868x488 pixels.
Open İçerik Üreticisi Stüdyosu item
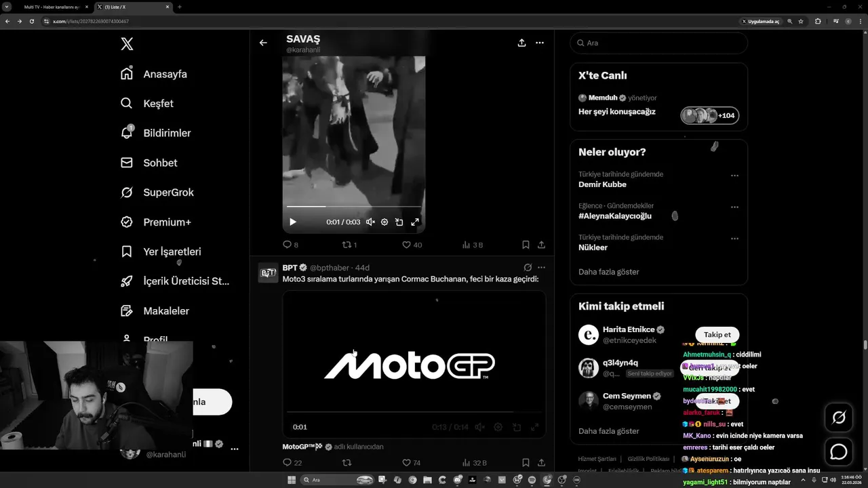pos(174,281)
